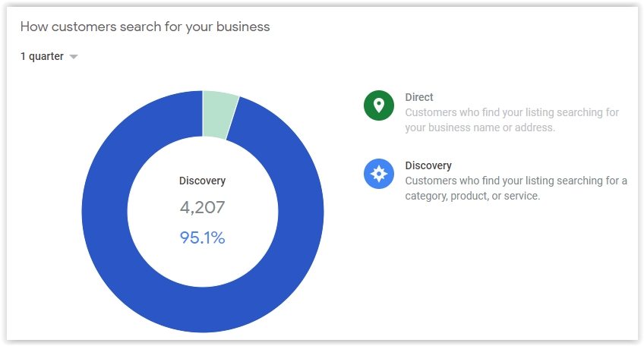Screen dimensions: 644x346
Task: Click the blue Discovery compass icon
Action: click(x=379, y=174)
